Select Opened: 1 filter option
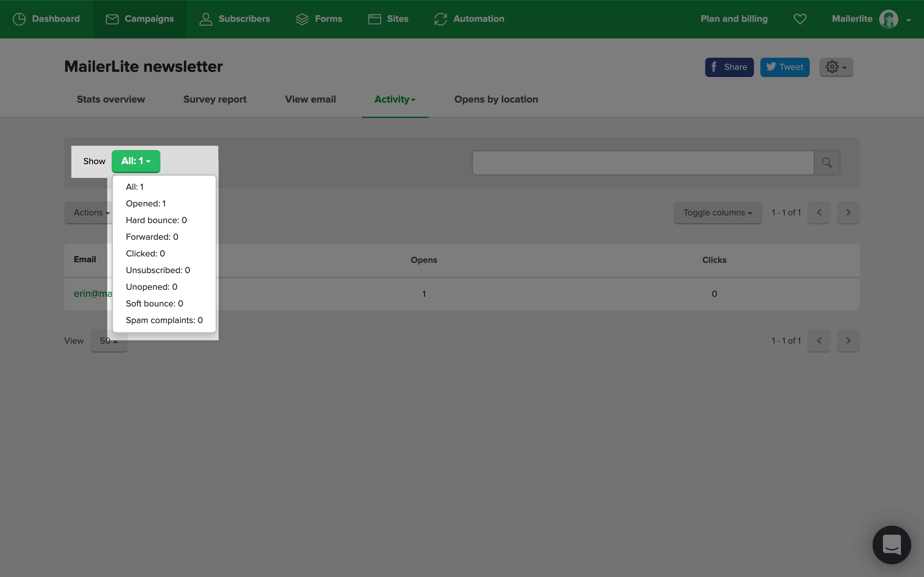 point(145,204)
